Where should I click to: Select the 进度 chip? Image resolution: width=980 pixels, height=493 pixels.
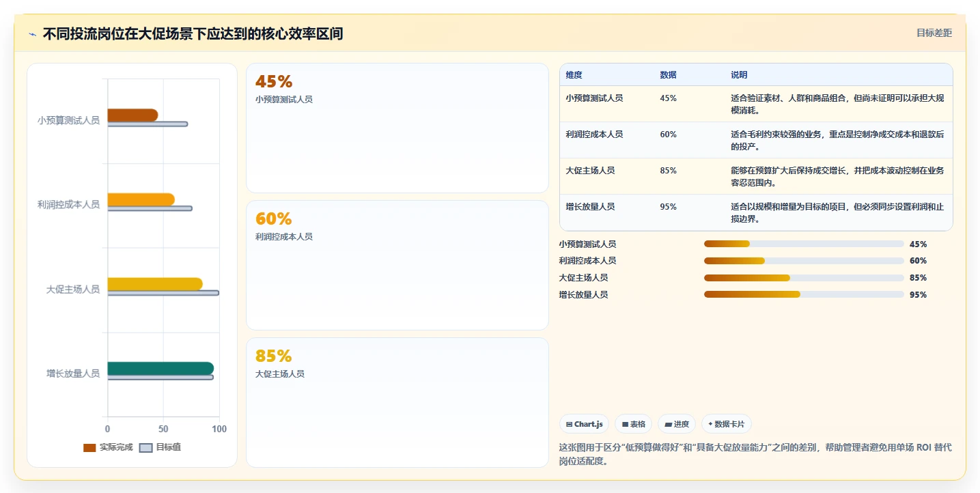677,424
